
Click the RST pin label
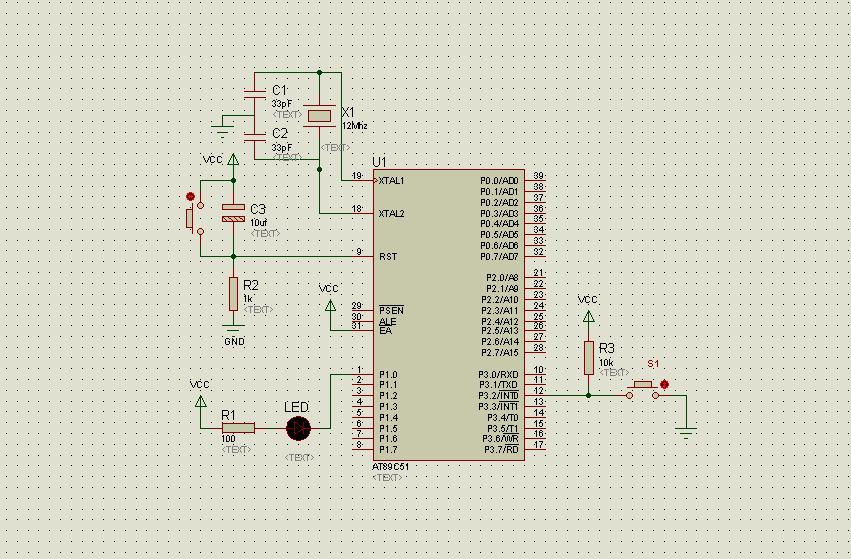(388, 257)
